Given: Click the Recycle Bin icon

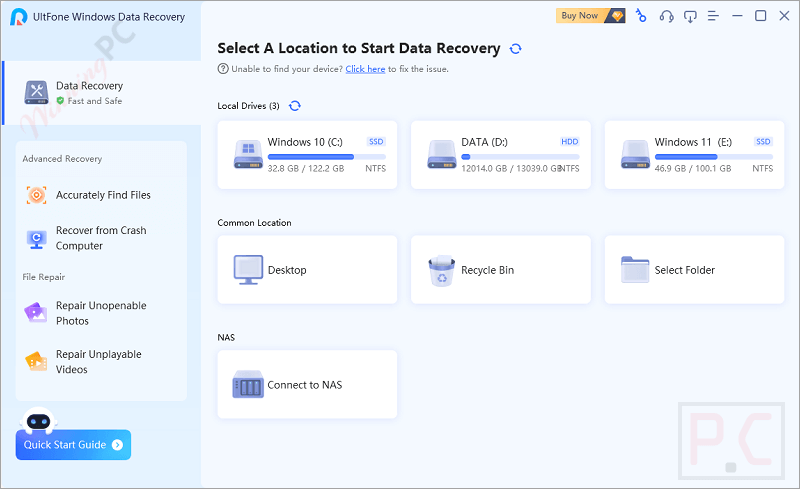Looking at the screenshot, I should pos(441,271).
